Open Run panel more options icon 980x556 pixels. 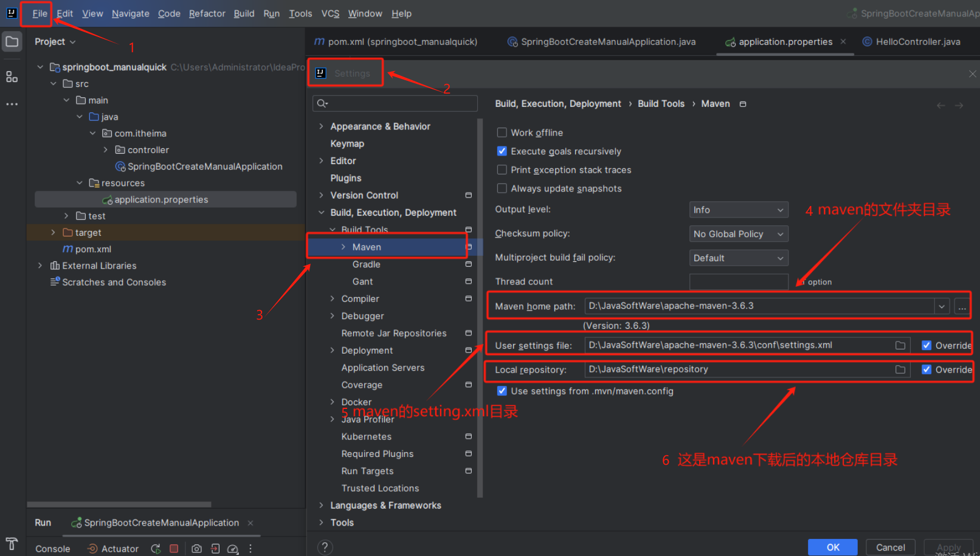tap(250, 549)
